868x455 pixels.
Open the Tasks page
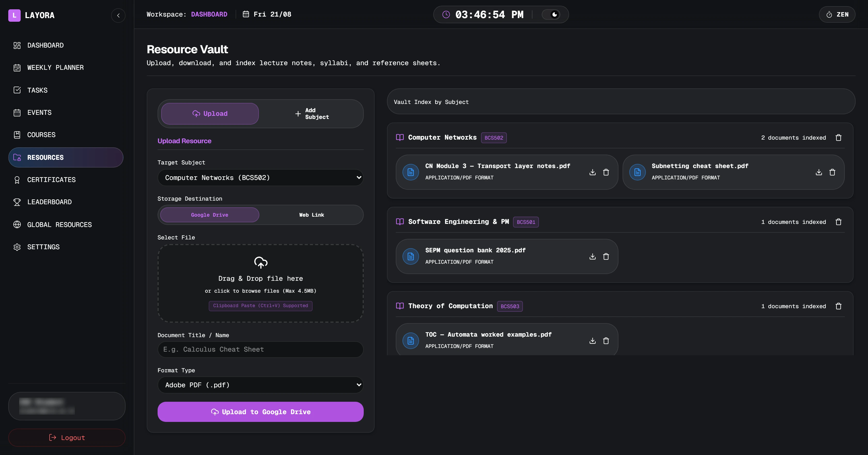(66, 90)
